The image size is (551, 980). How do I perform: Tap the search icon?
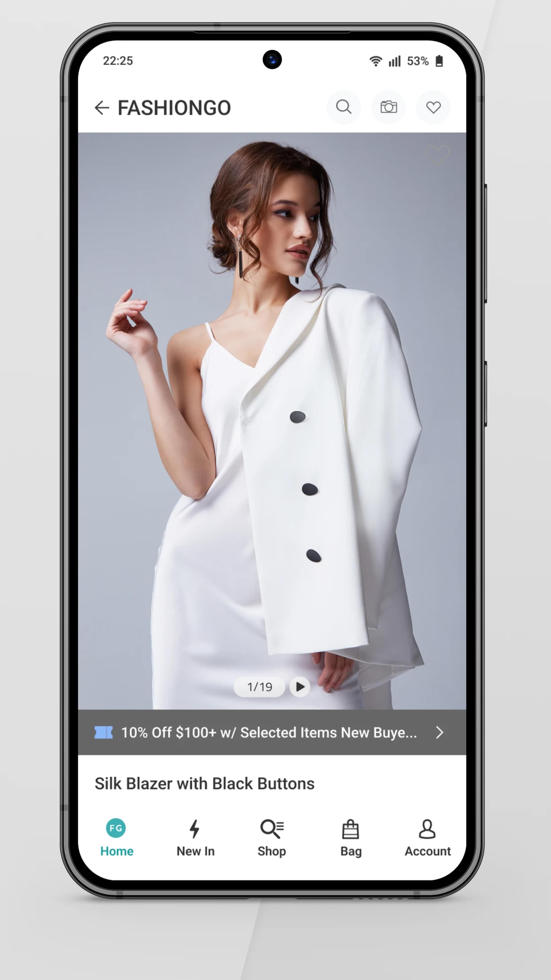point(344,107)
